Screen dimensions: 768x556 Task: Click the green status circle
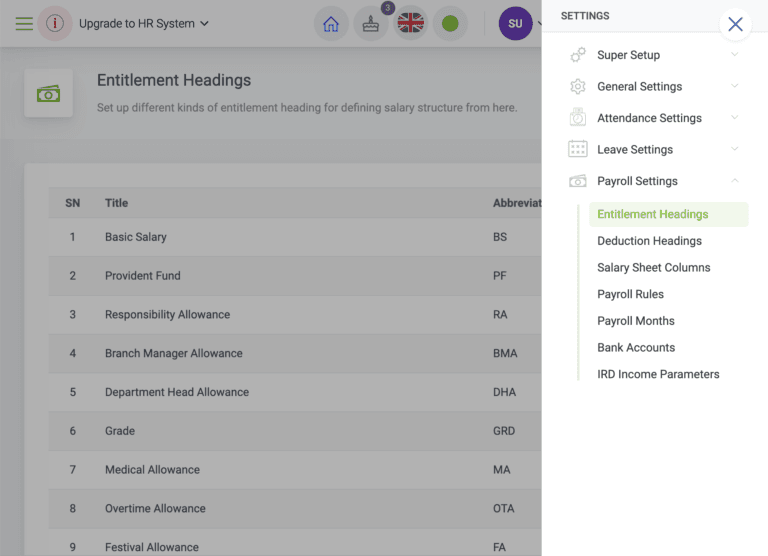coord(450,24)
